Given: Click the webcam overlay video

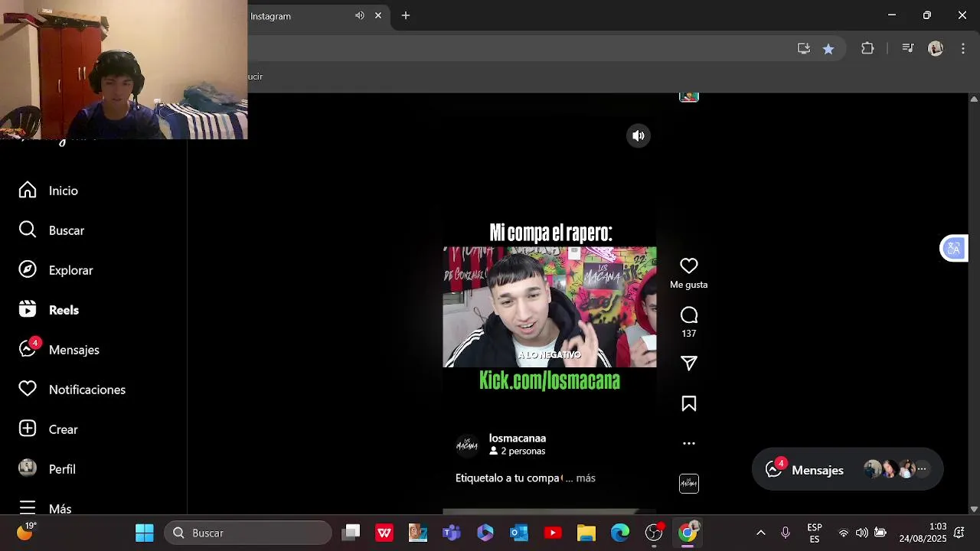Looking at the screenshot, I should coord(123,70).
